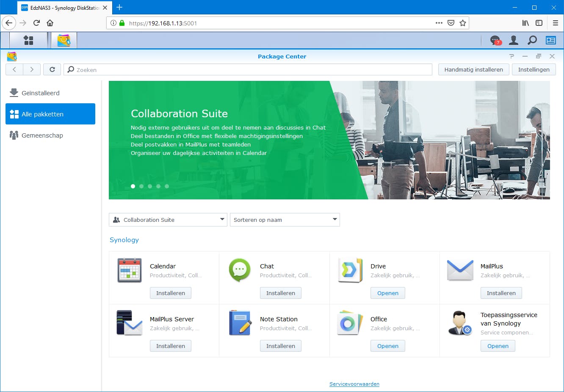Open the widgets panel icon
The width and height of the screenshot is (564, 392).
coord(551,40)
